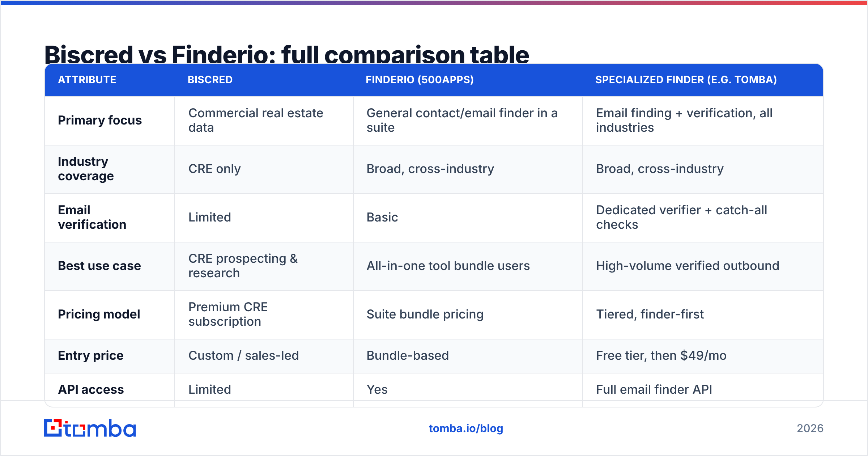Image resolution: width=868 pixels, height=456 pixels.
Task: Click the 2026 year label
Action: click(x=810, y=428)
